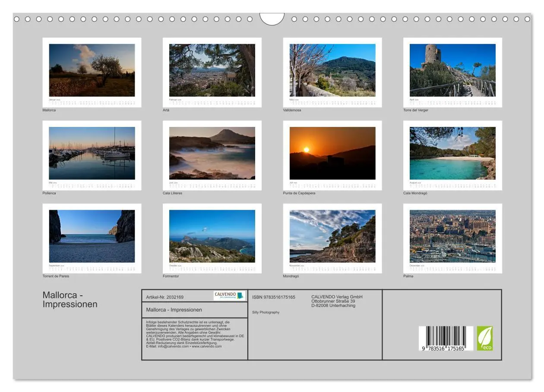Click the 'Torrent de Pareis' caption text
Screen dimensions: 544x392
pos(56,276)
